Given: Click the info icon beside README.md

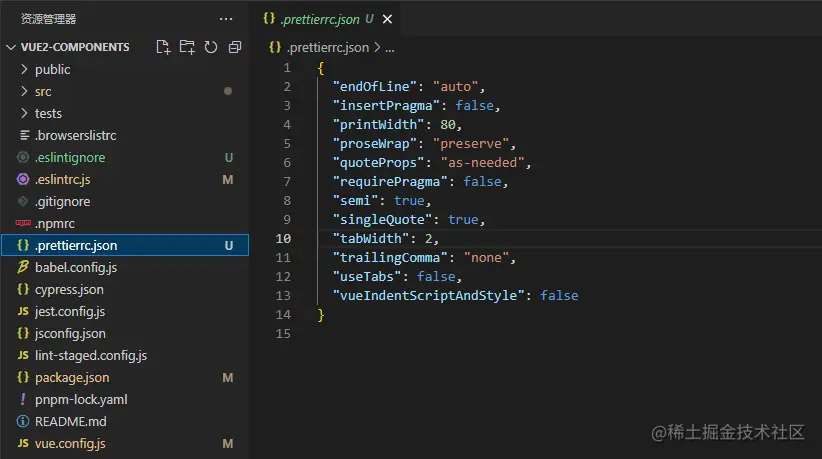Looking at the screenshot, I should (x=23, y=421).
